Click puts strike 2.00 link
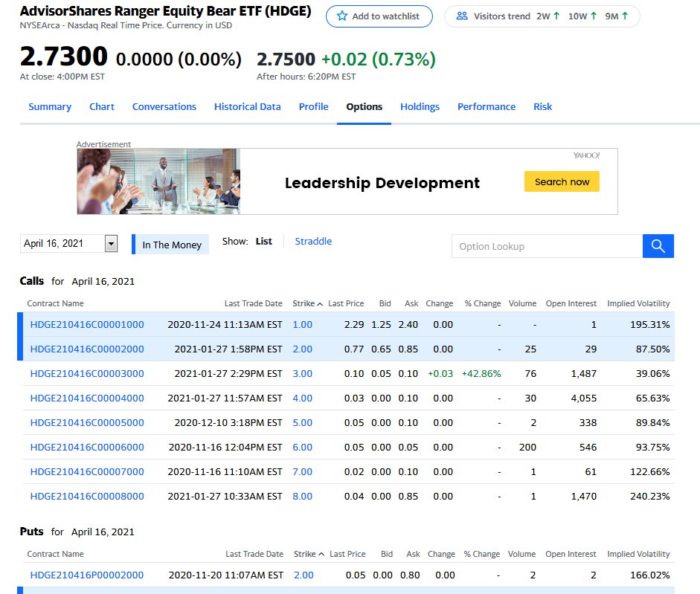Screen dimensions: 700x594 [x=304, y=575]
